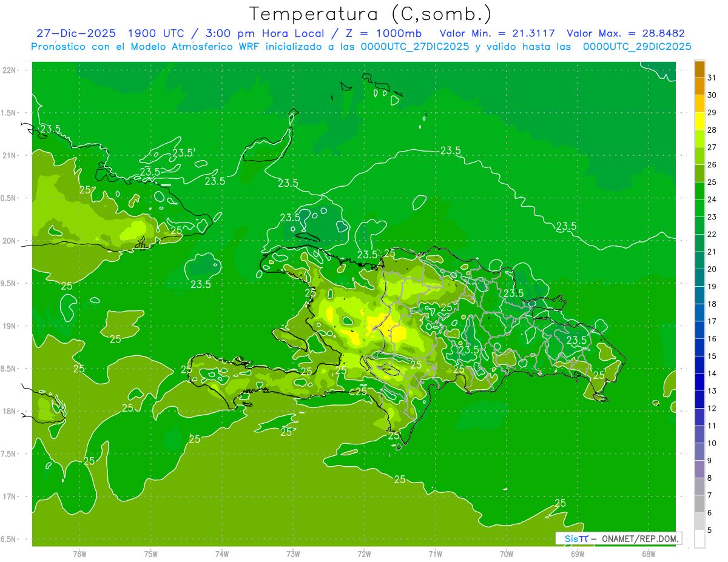Click the "23.5'" contour label with apostrophe
728x562 pixels.
click(184, 153)
